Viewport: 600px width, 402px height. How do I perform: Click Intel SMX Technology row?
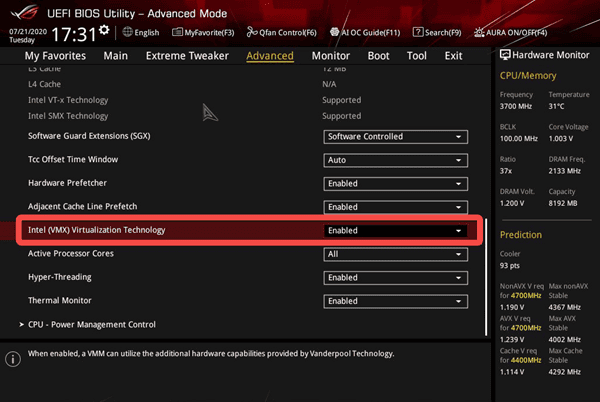pyautogui.click(x=245, y=116)
